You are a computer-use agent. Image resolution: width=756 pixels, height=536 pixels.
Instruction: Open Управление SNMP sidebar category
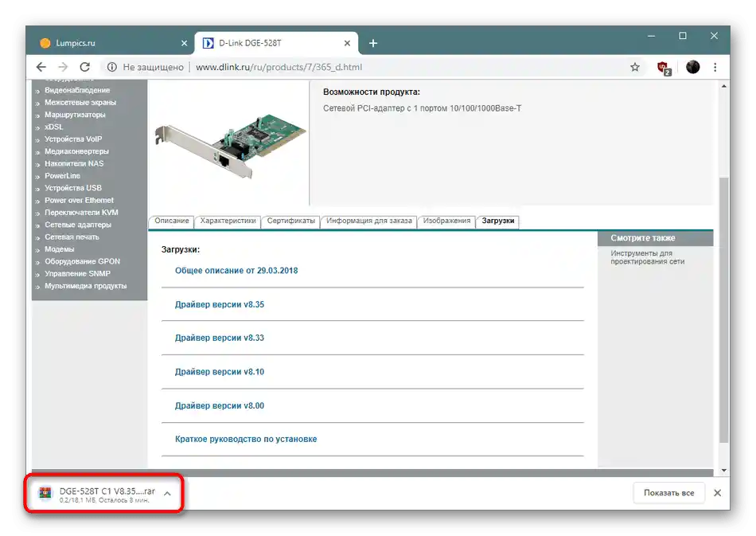pyautogui.click(x=78, y=273)
